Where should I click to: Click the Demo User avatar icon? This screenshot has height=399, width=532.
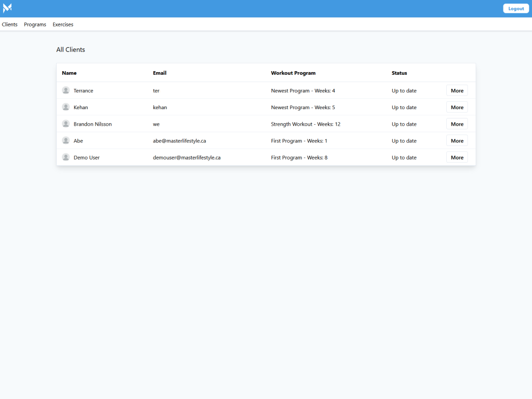(x=65, y=156)
